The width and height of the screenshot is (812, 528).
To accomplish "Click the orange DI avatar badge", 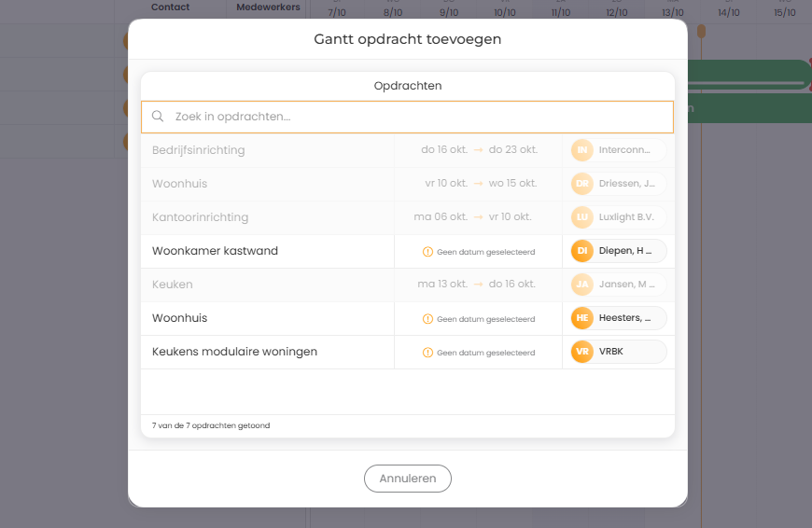I will pos(582,251).
